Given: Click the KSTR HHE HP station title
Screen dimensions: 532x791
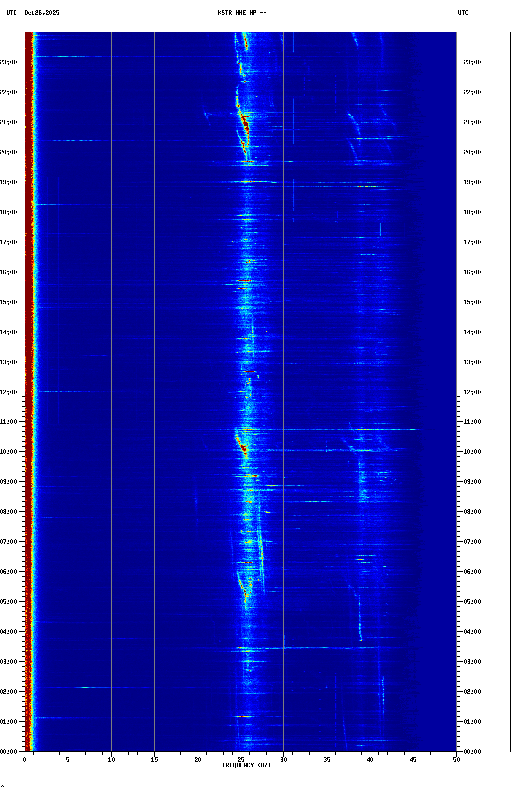Looking at the screenshot, I should click(242, 13).
